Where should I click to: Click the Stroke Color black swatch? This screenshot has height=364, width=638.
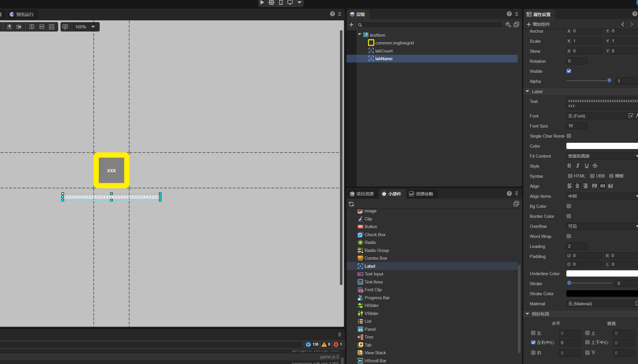click(x=602, y=293)
